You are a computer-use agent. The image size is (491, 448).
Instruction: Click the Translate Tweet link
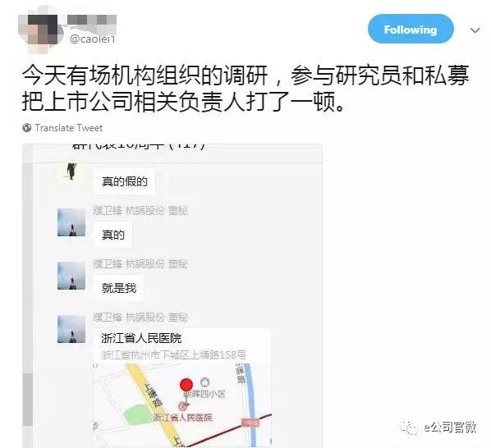(69, 128)
